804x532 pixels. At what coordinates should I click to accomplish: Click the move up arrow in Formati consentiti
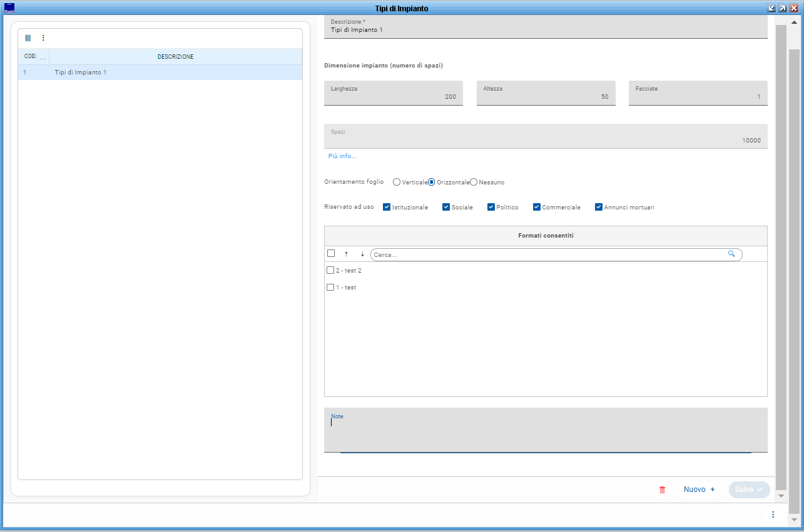(x=346, y=254)
